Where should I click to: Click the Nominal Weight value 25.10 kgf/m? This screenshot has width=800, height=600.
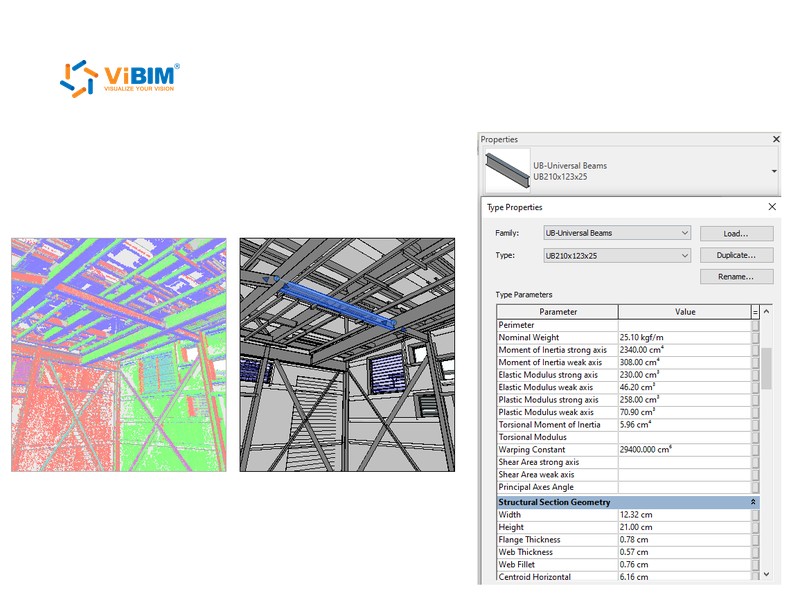point(685,337)
